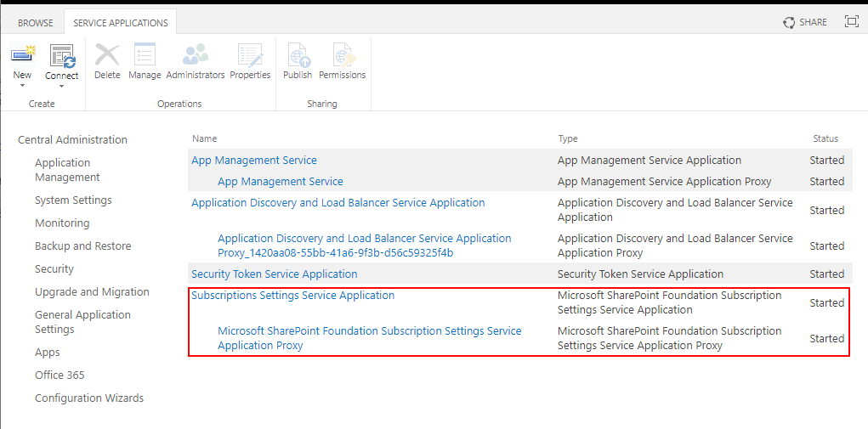868x429 pixels.
Task: Open Security Token Service Application link
Action: pos(274,274)
